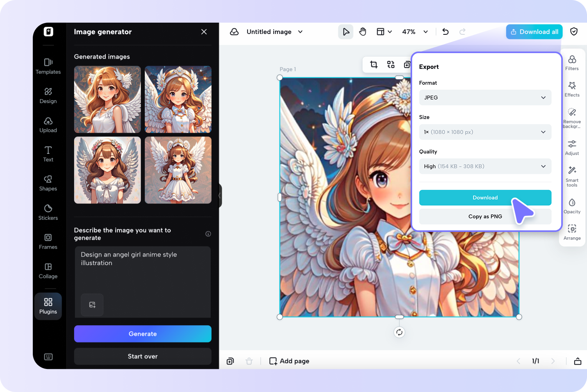
Task: Select the top-left generated angel thumbnail
Action: (107, 100)
